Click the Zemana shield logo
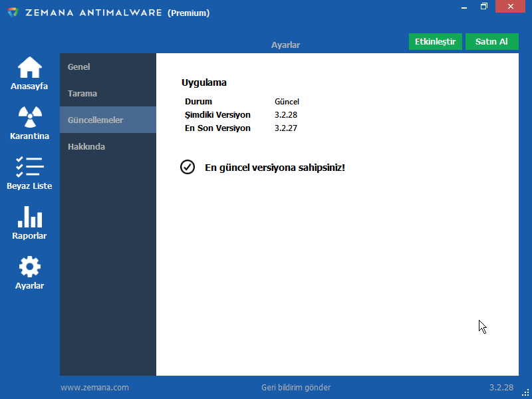This screenshot has width=532, height=399. coord(13,13)
